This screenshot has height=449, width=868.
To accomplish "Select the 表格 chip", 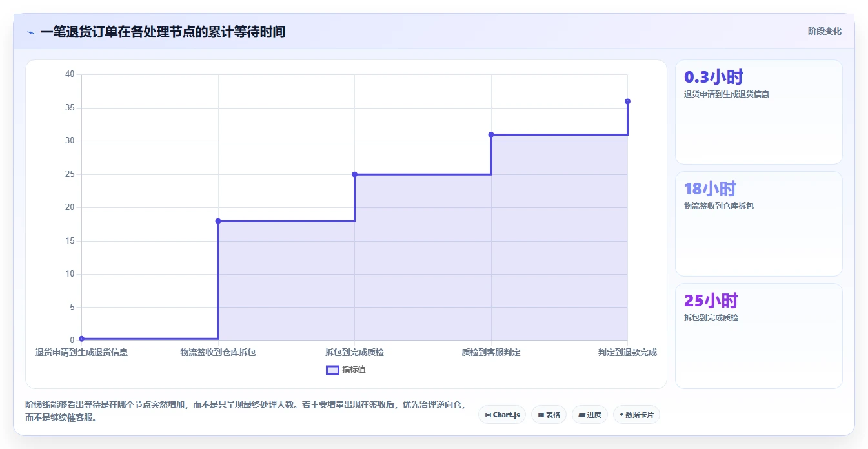I will [x=549, y=415].
